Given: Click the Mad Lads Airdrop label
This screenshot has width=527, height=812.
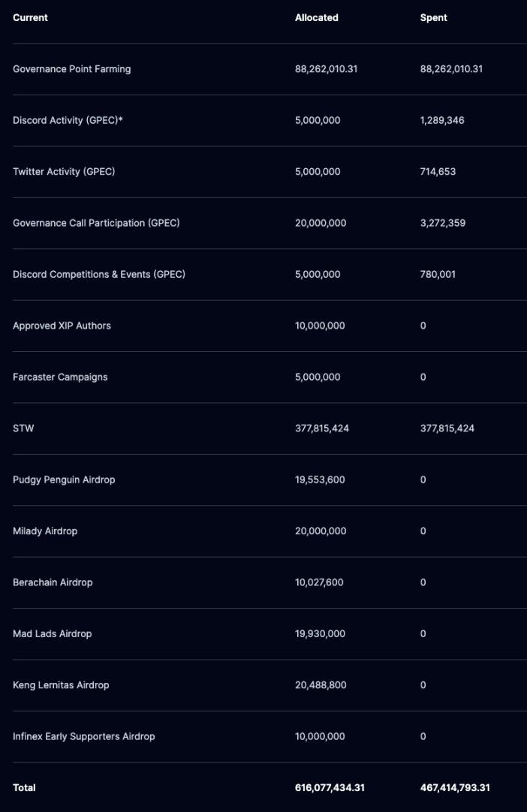Looking at the screenshot, I should (x=52, y=634).
